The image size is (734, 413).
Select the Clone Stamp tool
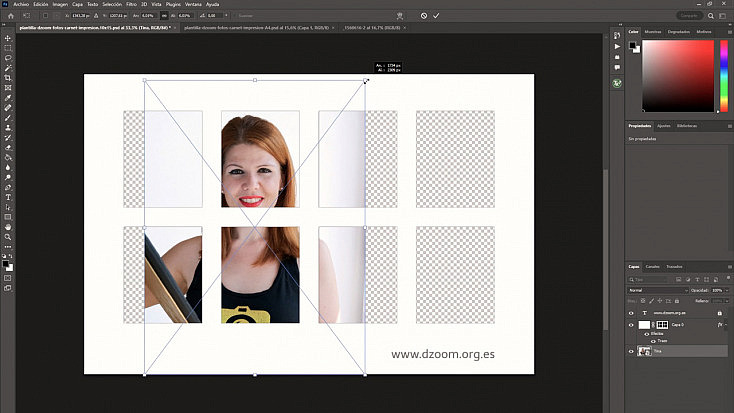(8, 127)
